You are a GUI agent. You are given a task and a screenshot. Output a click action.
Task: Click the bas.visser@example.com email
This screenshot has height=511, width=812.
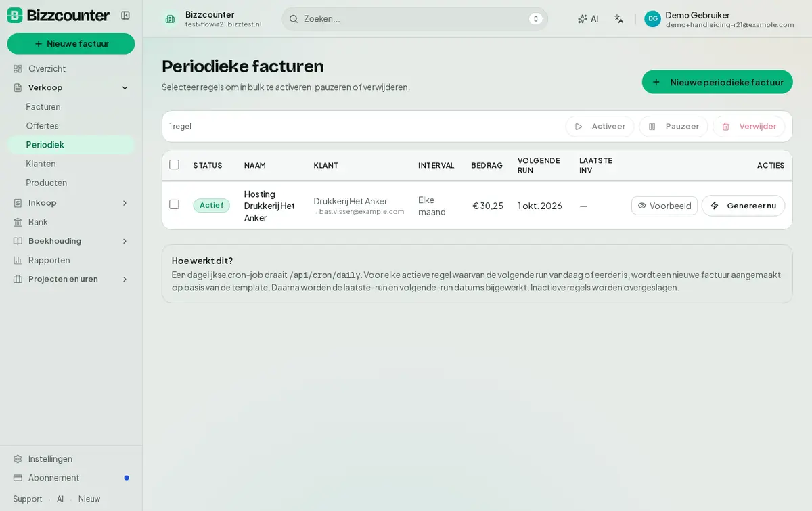pyautogui.click(x=361, y=212)
